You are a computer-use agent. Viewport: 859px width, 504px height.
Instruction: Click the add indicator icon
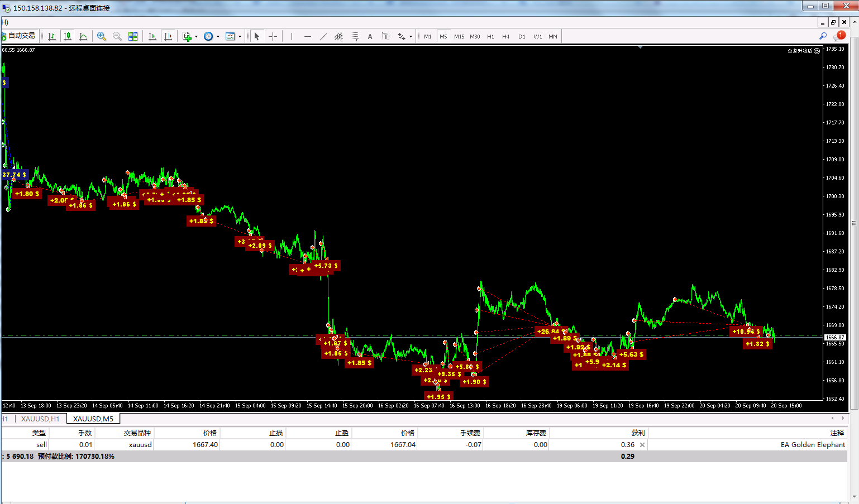[187, 36]
